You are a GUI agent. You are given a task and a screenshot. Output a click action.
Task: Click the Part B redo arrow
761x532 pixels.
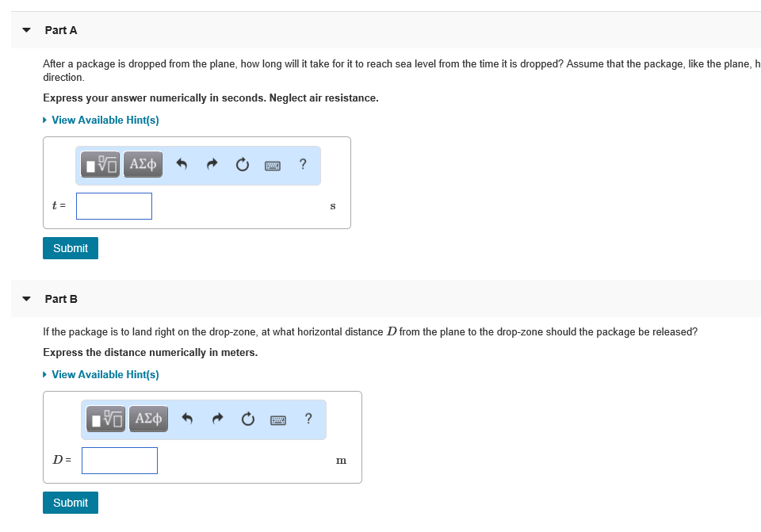point(217,419)
